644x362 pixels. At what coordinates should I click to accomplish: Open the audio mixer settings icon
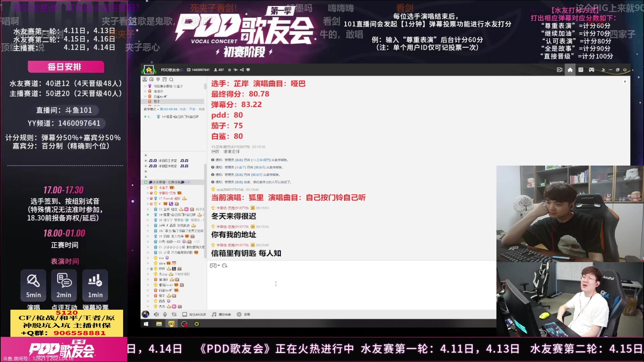click(174, 314)
